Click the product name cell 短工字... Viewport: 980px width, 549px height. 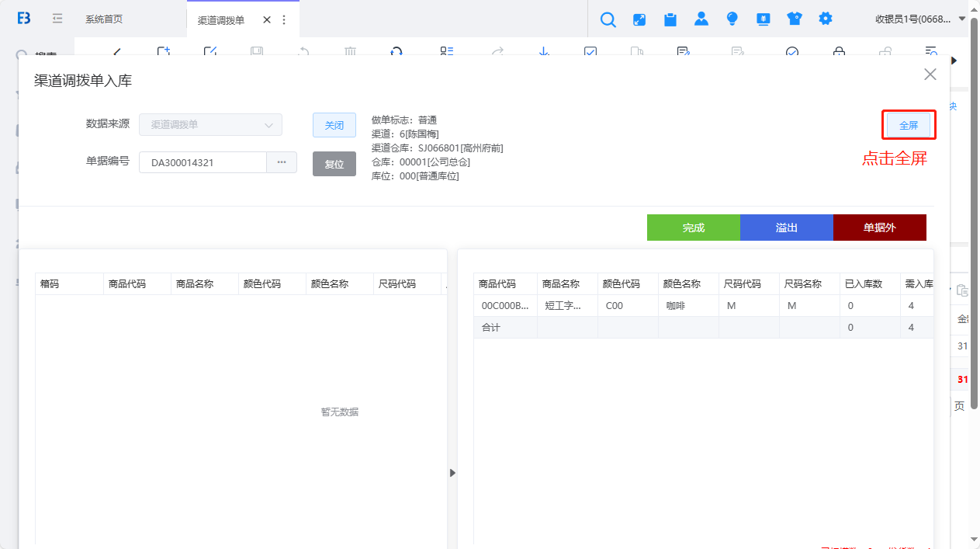point(567,306)
